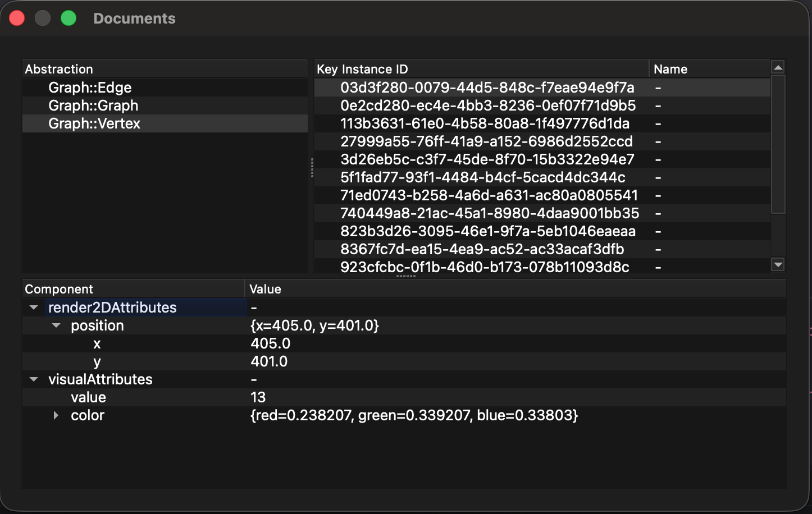Viewport: 812px width, 514px height.
Task: Click the instance list vertical scrollbar thumb
Action: coord(778,144)
